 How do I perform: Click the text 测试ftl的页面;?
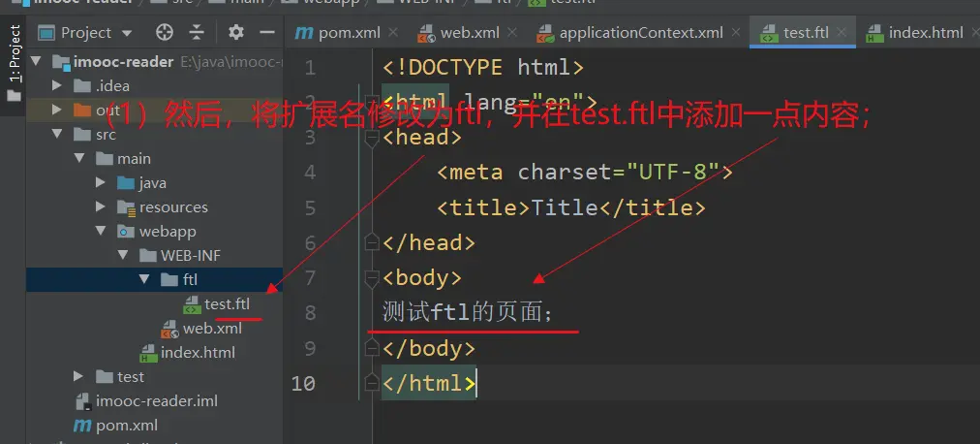point(468,312)
